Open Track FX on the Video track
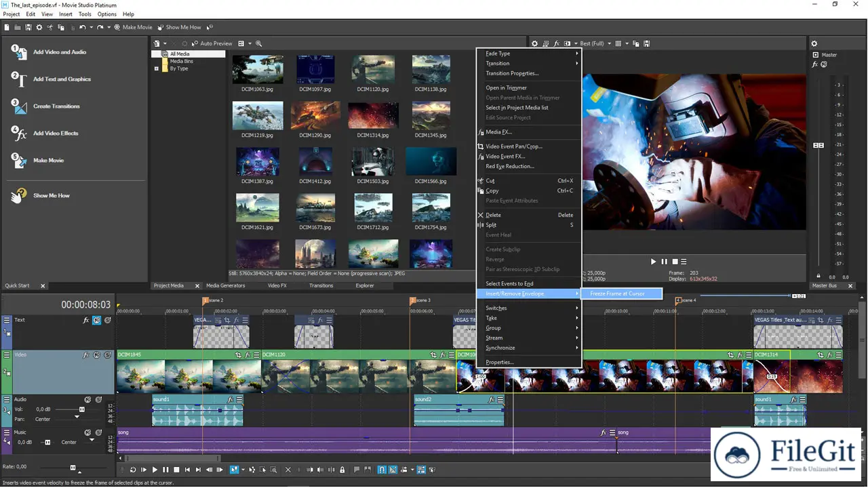 point(86,354)
